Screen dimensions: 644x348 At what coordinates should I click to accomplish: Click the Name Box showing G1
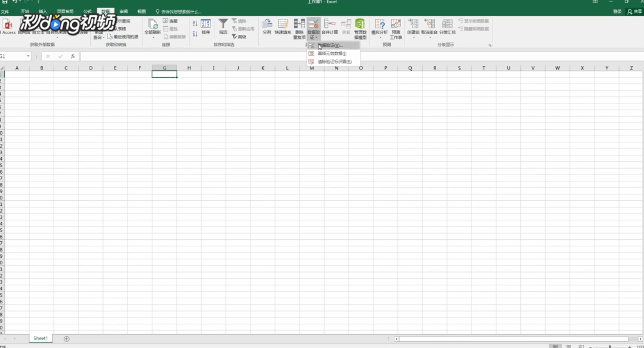[13, 56]
